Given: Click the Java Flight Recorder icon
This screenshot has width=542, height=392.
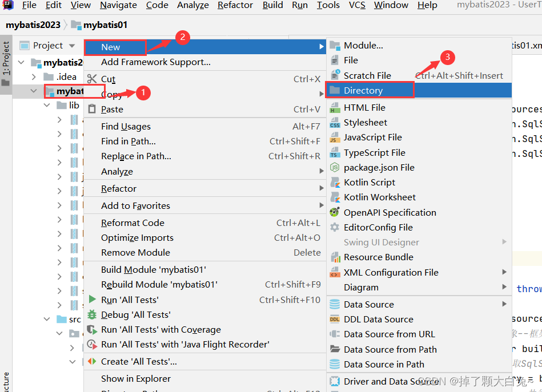Looking at the screenshot, I should click(x=92, y=344).
